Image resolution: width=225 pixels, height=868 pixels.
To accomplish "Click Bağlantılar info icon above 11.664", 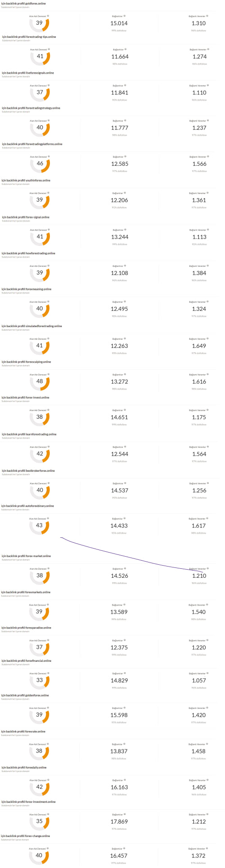I will tap(126, 49).
